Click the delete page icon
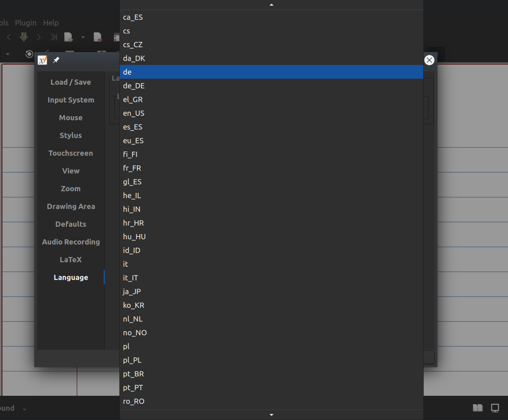Image resolution: width=508 pixels, height=420 pixels. [x=98, y=37]
